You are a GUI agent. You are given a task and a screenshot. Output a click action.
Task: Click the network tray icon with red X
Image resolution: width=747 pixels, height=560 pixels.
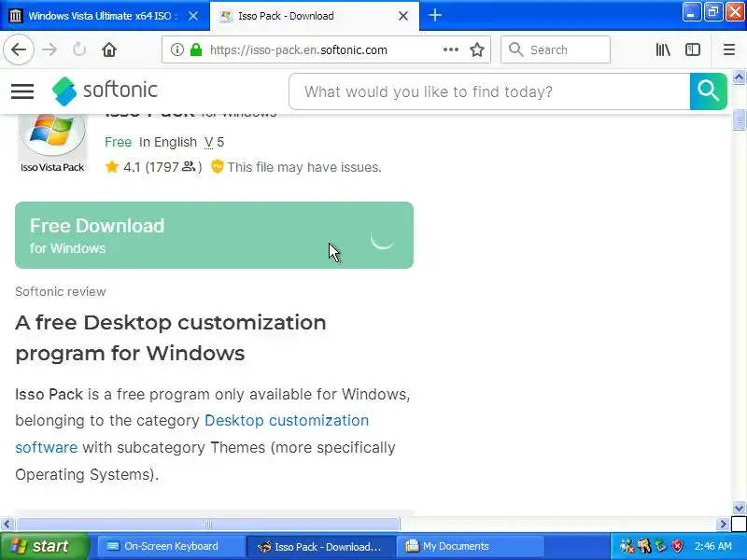pos(627,546)
